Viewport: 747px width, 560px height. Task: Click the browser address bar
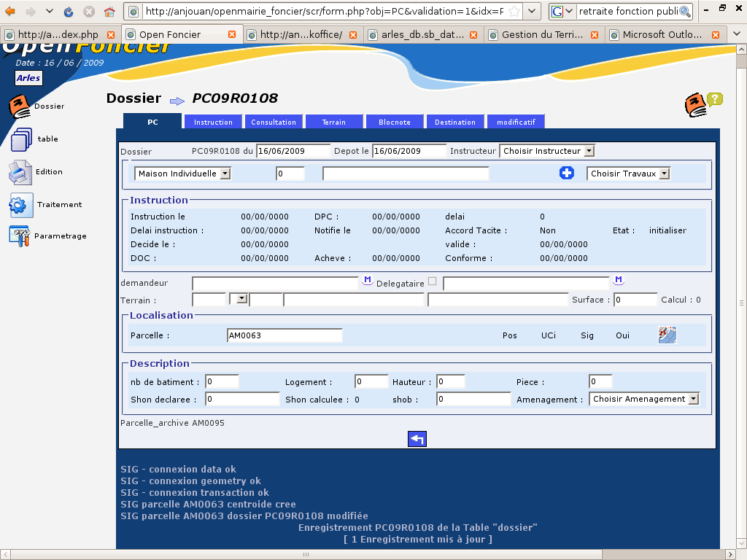(x=324, y=12)
